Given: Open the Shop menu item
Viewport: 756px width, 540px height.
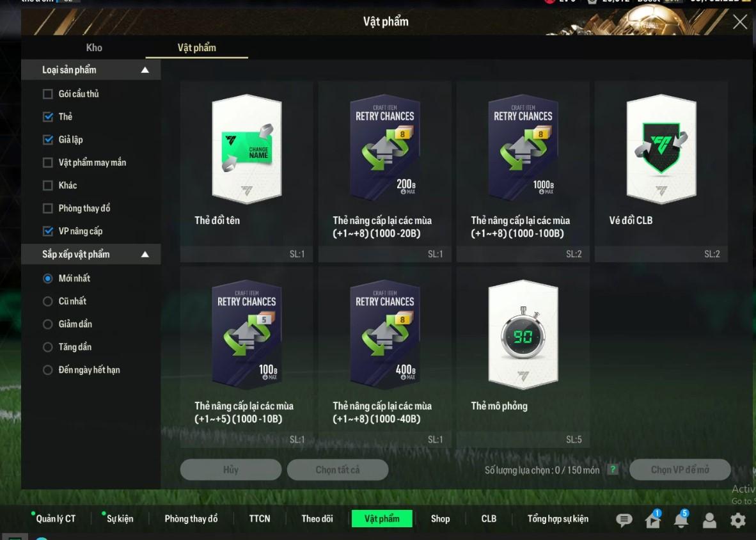Looking at the screenshot, I should (x=440, y=519).
